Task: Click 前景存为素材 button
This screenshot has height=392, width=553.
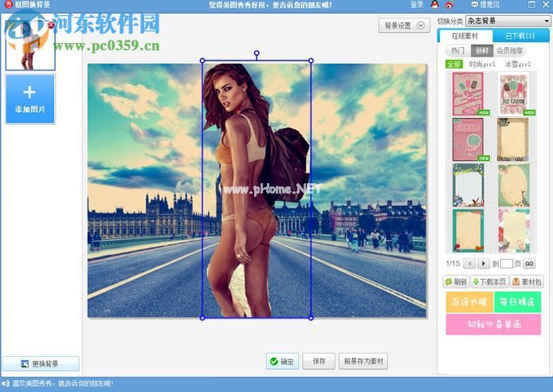Action: (363, 362)
